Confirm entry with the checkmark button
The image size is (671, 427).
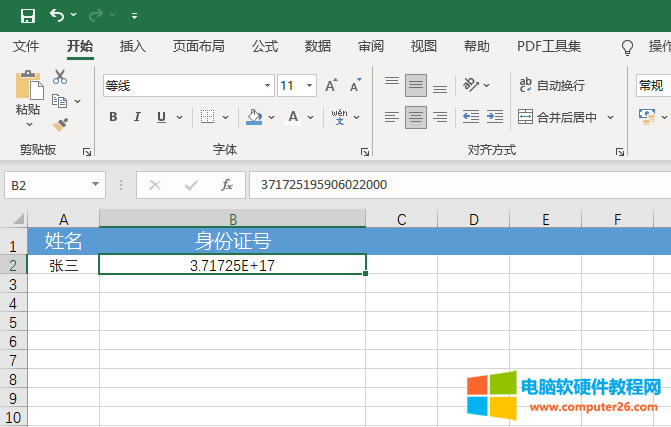click(191, 185)
